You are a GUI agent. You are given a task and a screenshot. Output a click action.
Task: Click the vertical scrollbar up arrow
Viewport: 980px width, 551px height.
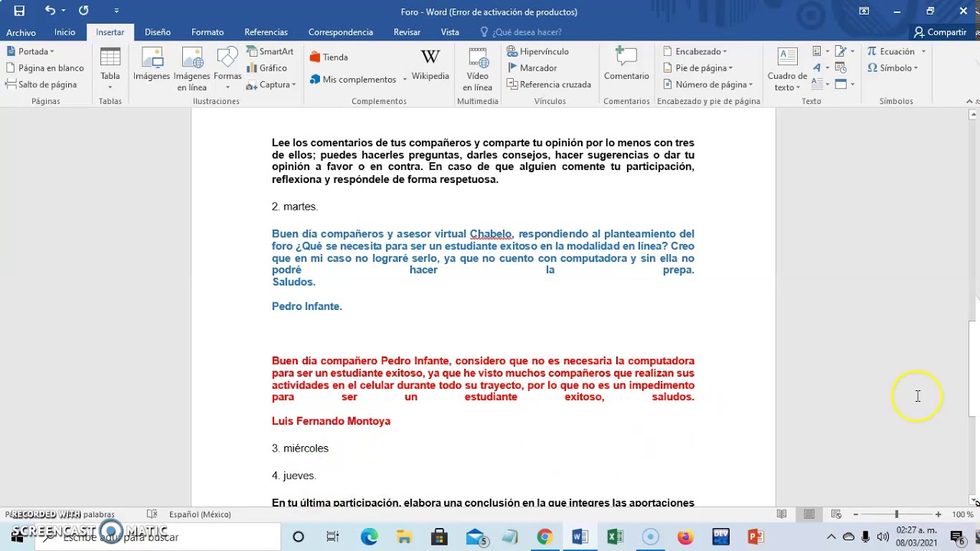(973, 115)
